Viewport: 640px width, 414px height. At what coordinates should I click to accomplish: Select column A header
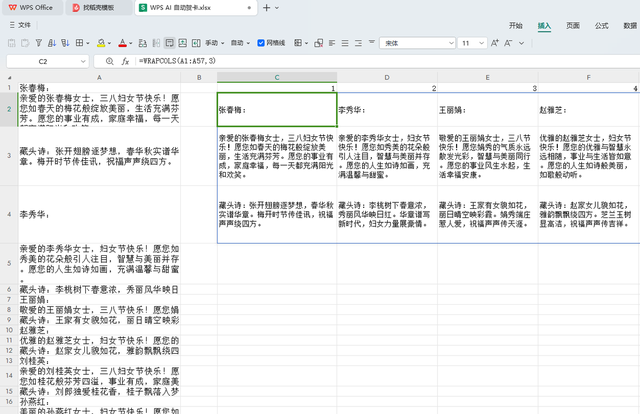tap(99, 77)
